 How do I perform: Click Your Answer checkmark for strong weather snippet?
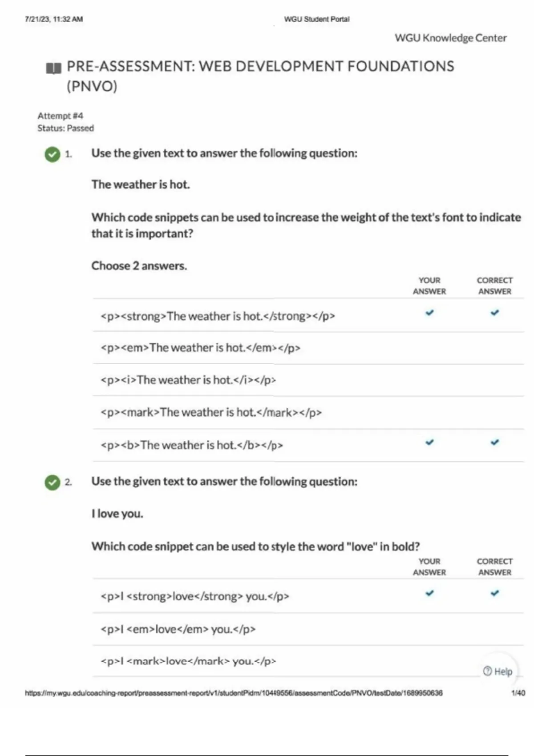point(429,313)
